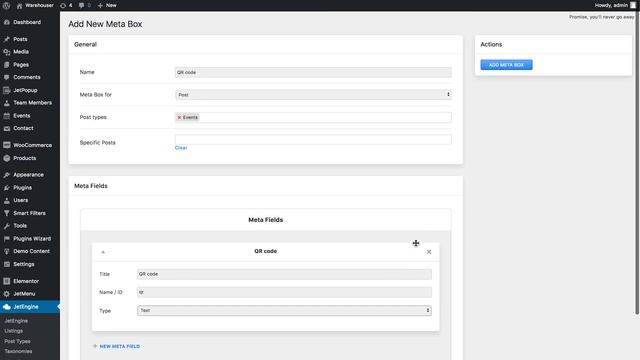Open the Warehouser site home icon
The height and width of the screenshot is (360, 640).
pos(19,5)
